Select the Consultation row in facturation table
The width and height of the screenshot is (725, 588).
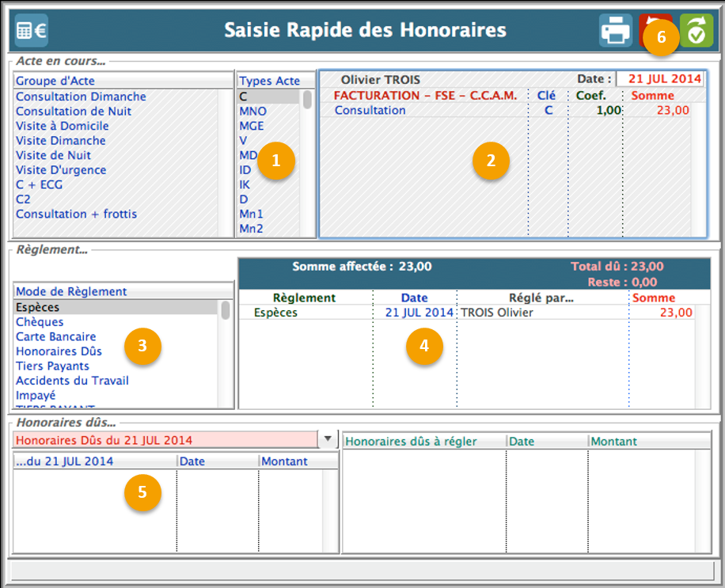(x=370, y=111)
